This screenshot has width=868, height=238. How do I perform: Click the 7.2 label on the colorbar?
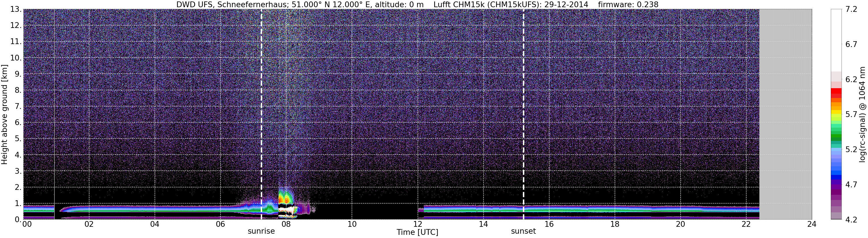[x=851, y=10]
